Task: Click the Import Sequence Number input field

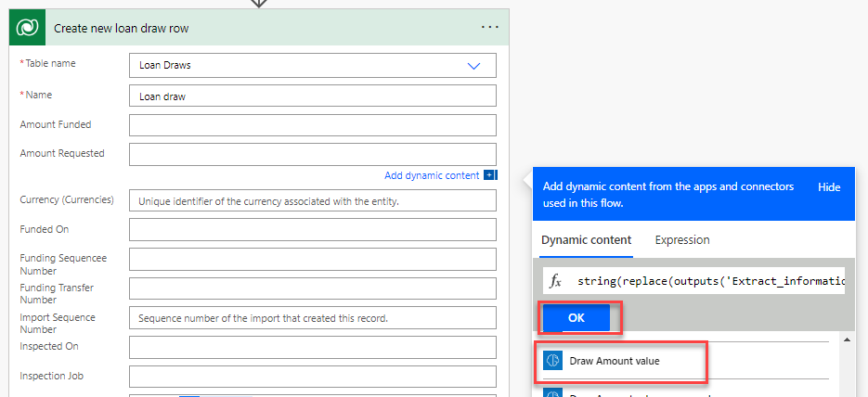Action: pyautogui.click(x=313, y=317)
